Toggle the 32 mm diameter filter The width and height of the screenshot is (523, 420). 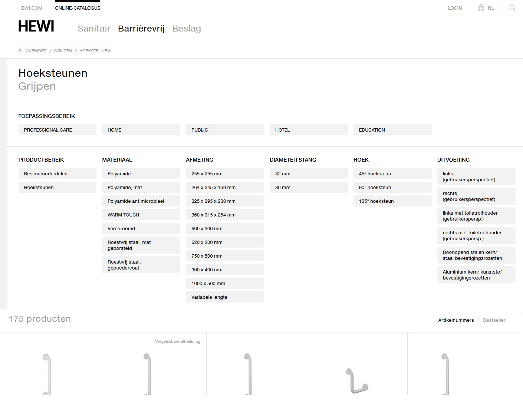pyautogui.click(x=308, y=173)
